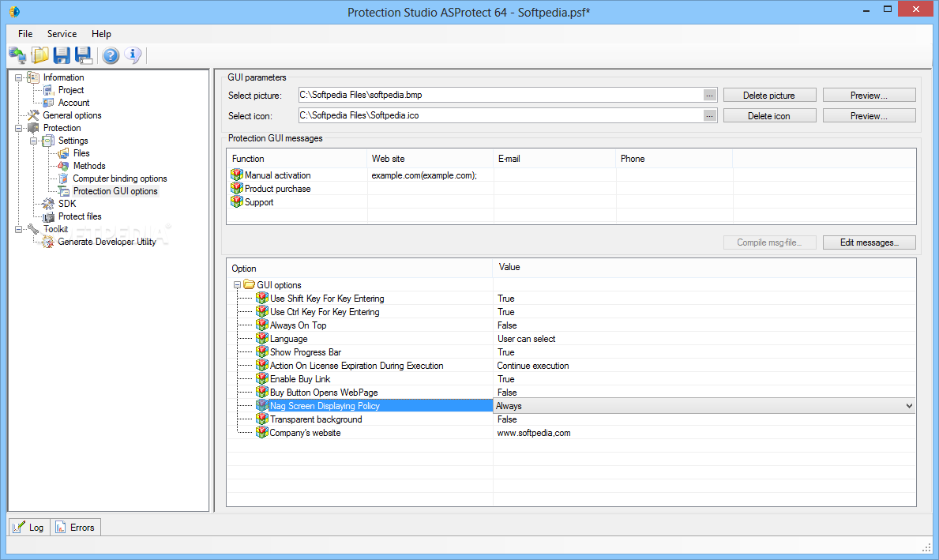Click the Edit messages button

click(869, 242)
